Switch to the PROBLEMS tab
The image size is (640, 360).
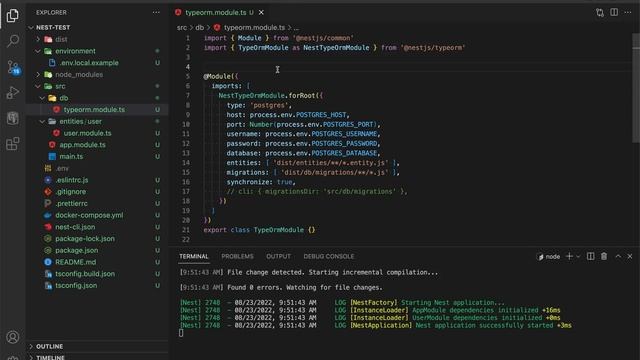point(238,256)
